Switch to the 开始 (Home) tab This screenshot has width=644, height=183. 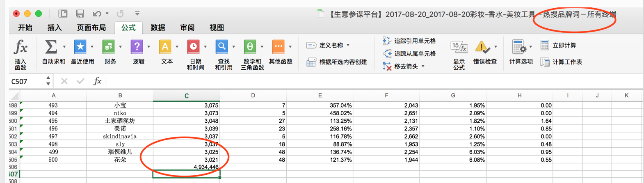25,27
